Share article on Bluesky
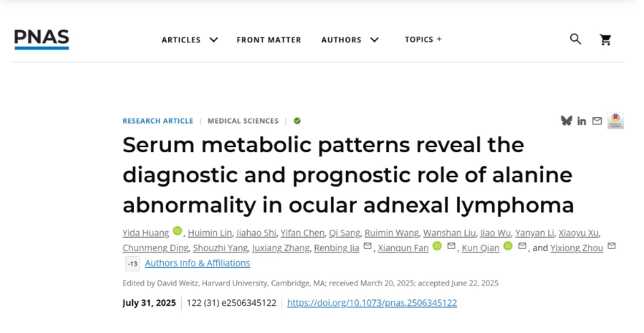 [566, 121]
